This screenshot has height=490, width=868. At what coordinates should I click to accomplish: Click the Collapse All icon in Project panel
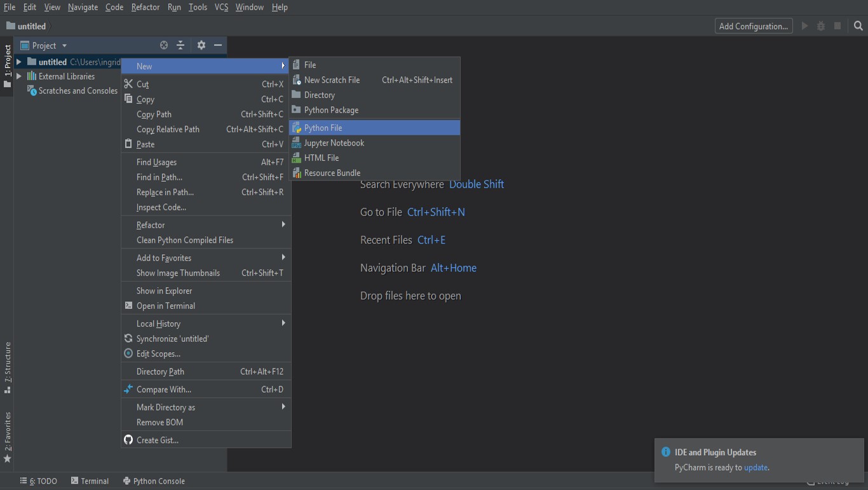click(180, 45)
